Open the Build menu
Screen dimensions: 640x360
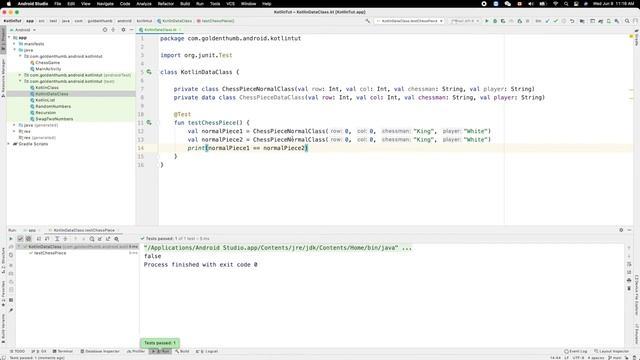pos(185,4)
